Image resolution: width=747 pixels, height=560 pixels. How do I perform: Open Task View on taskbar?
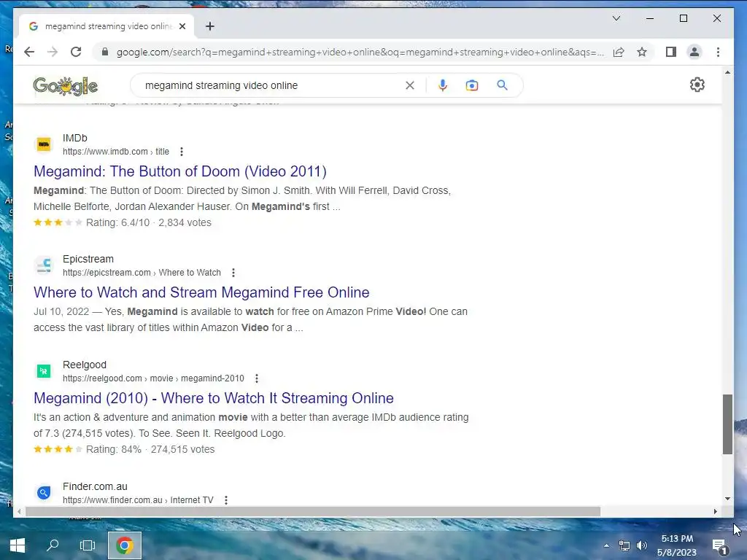point(88,545)
